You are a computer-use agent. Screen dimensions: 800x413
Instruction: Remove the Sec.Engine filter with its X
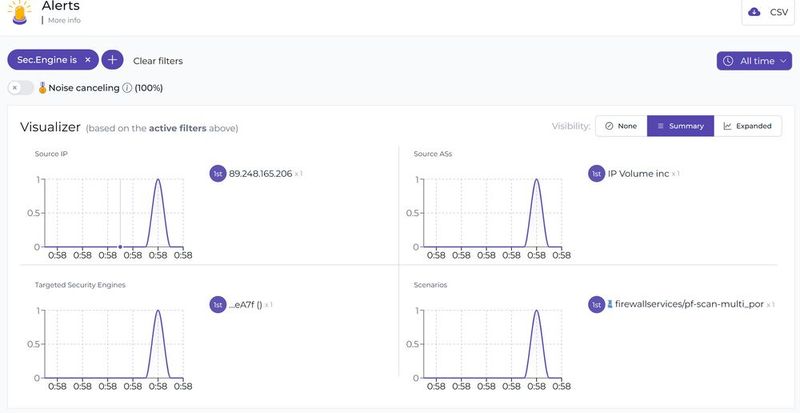[x=87, y=60]
